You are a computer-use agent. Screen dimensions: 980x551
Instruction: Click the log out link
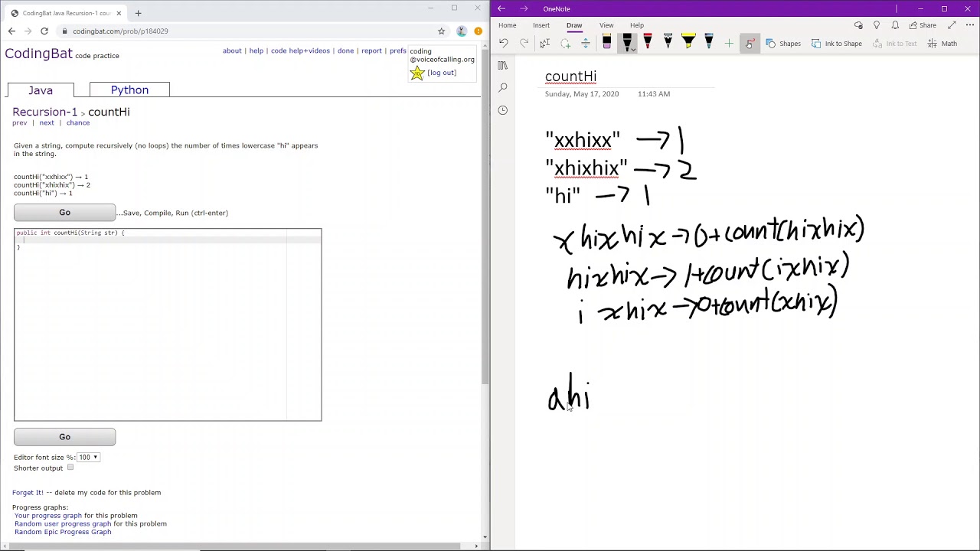click(442, 73)
